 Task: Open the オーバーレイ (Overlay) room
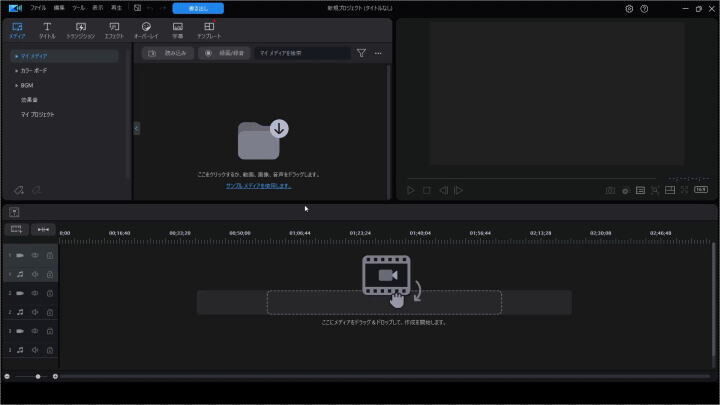click(146, 30)
